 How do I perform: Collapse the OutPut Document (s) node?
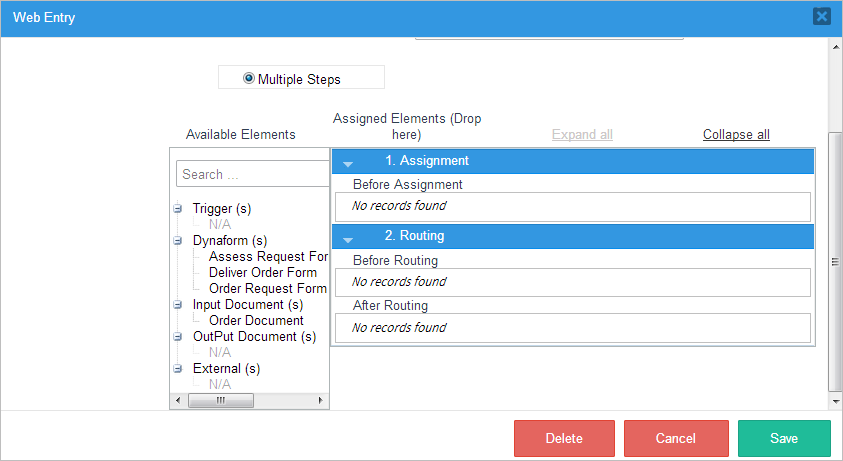point(178,337)
